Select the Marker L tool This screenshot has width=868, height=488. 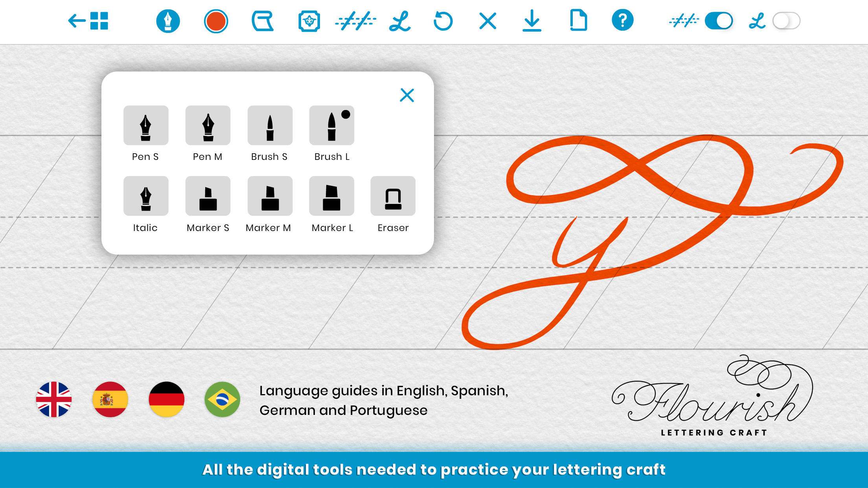(x=331, y=196)
